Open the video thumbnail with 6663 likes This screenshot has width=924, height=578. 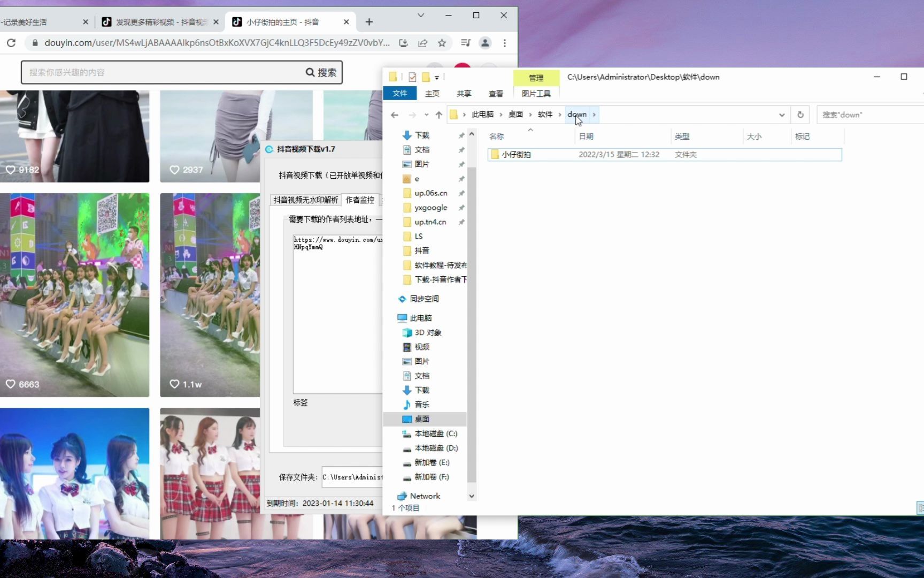(75, 295)
